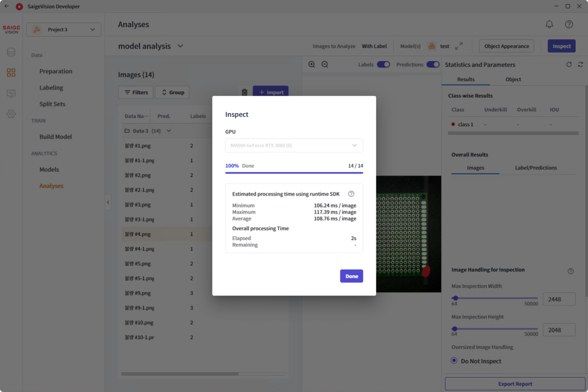Click the Object Appearance button

click(506, 46)
